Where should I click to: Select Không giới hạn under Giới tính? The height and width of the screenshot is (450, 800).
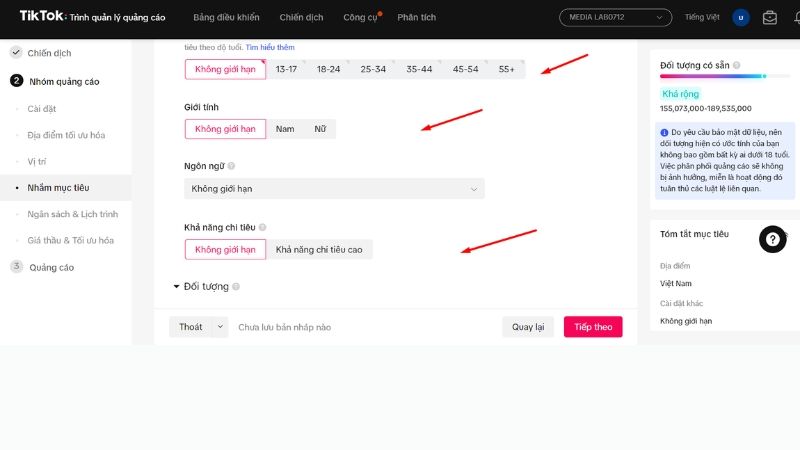[x=225, y=129]
